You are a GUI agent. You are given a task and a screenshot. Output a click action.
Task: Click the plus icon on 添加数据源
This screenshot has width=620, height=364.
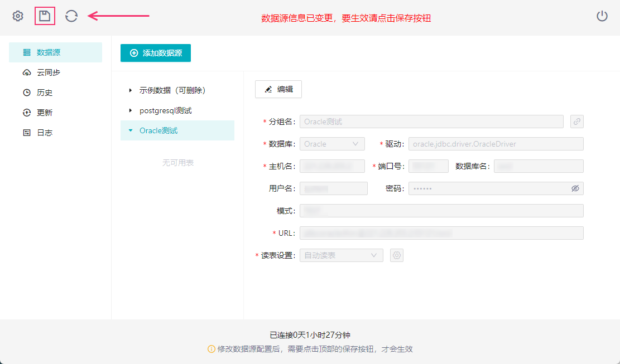pos(134,53)
